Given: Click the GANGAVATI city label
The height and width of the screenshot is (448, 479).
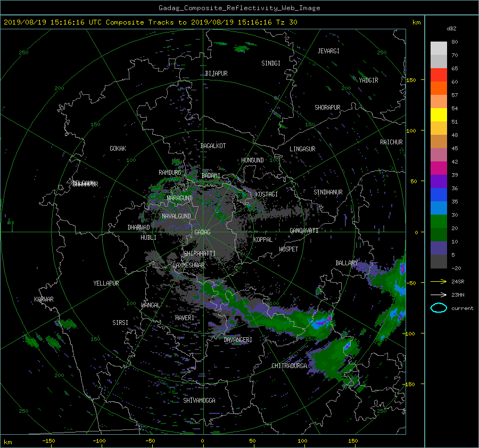Looking at the screenshot, I should point(304,231).
